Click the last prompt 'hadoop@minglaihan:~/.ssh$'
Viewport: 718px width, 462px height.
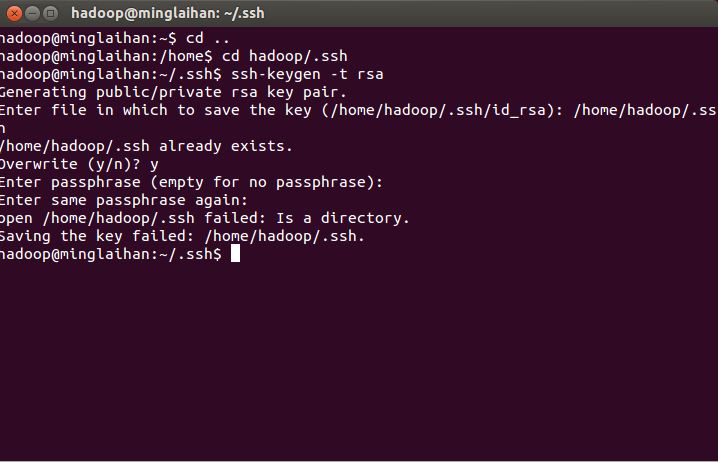point(111,254)
